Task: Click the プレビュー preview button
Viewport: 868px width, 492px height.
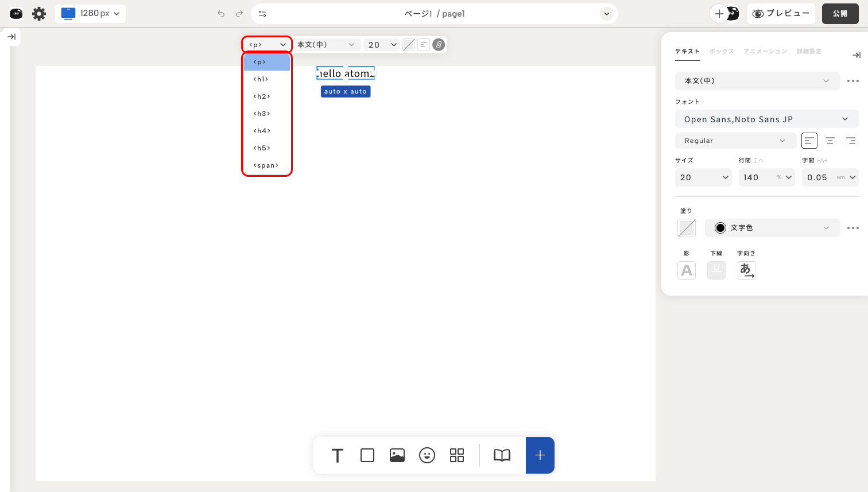Action: point(781,14)
